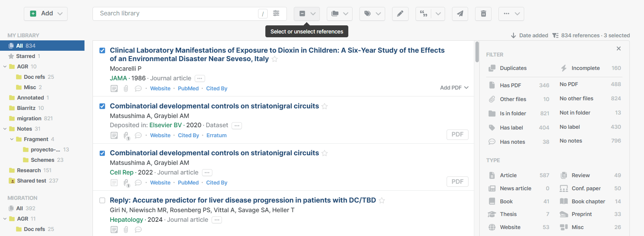
Task: Click the quote citation icon
Action: click(424, 14)
